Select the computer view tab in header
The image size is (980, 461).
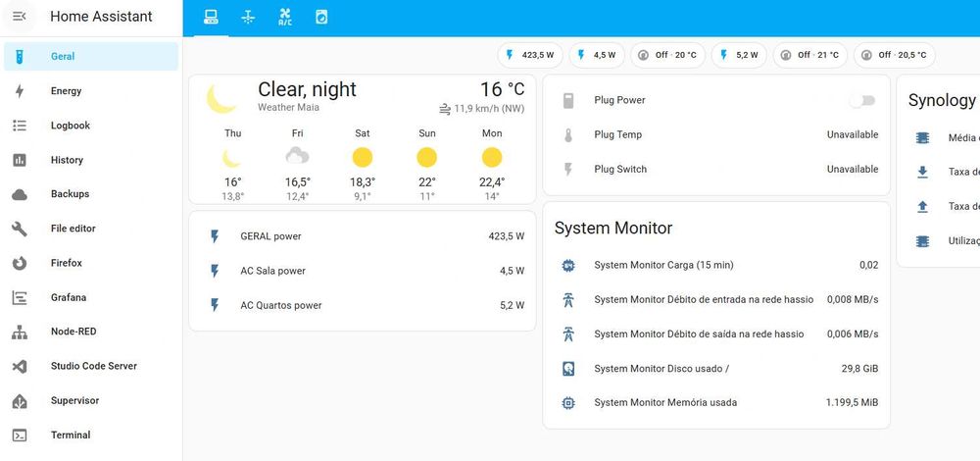click(x=212, y=18)
